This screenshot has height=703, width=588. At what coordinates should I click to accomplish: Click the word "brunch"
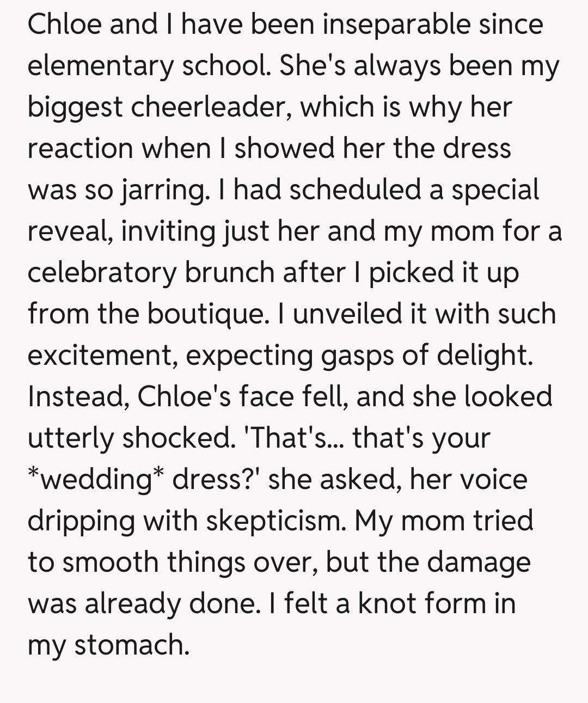(230, 272)
